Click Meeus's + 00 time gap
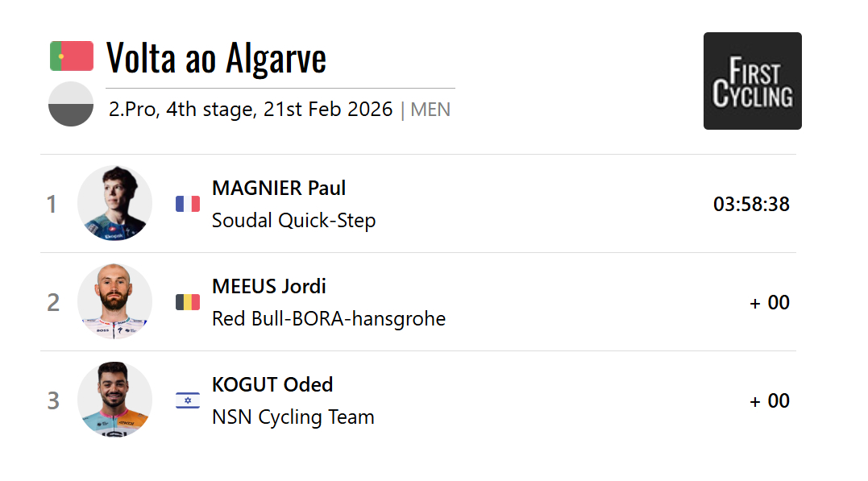 click(x=770, y=303)
